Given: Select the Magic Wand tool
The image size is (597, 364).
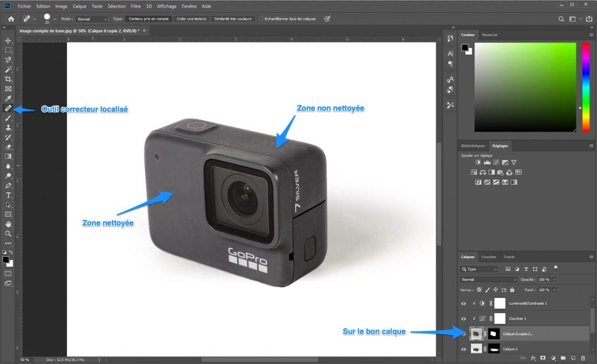Looking at the screenshot, I should click(8, 69).
